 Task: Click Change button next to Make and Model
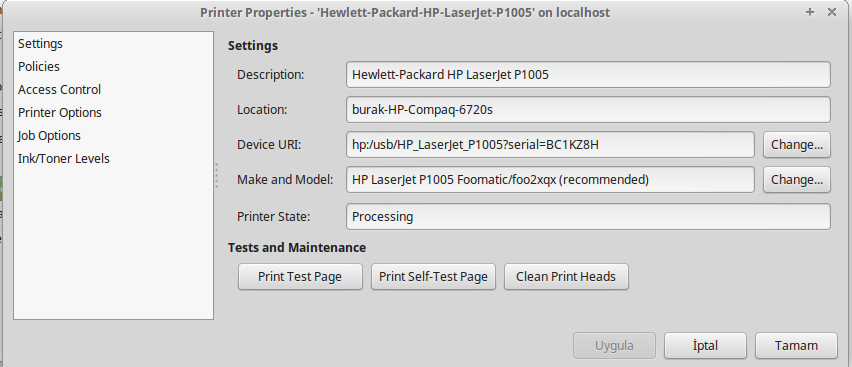(x=797, y=179)
